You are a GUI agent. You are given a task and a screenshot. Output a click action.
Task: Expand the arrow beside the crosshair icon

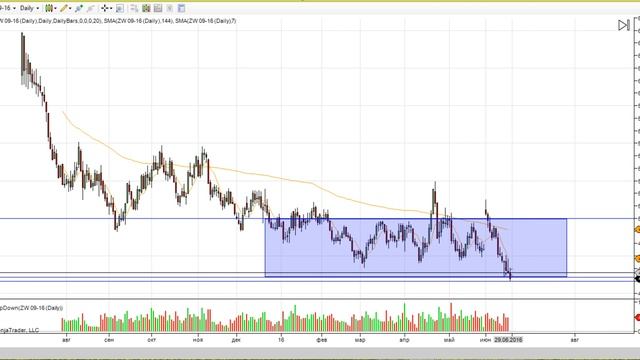pyautogui.click(x=111, y=8)
